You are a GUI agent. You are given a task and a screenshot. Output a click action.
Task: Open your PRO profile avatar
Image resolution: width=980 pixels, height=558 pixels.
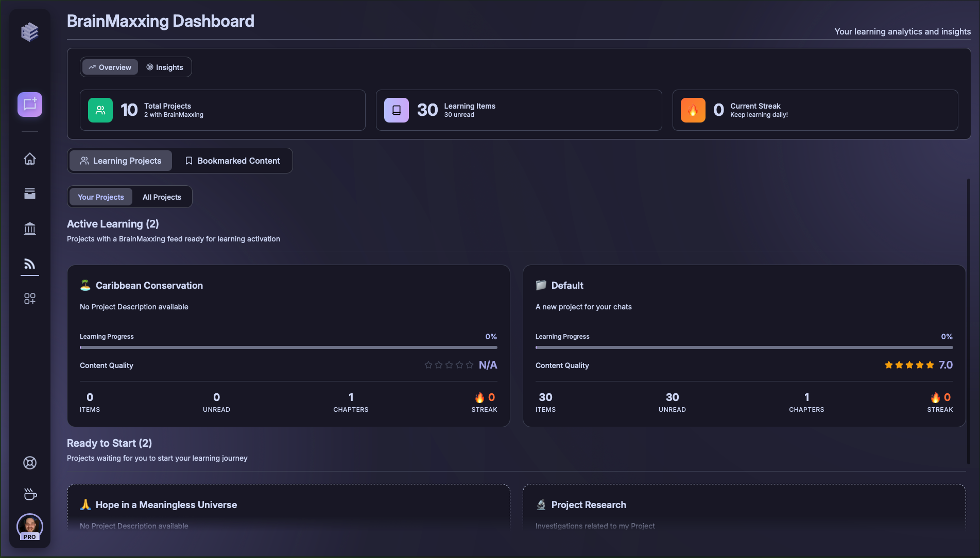29,527
